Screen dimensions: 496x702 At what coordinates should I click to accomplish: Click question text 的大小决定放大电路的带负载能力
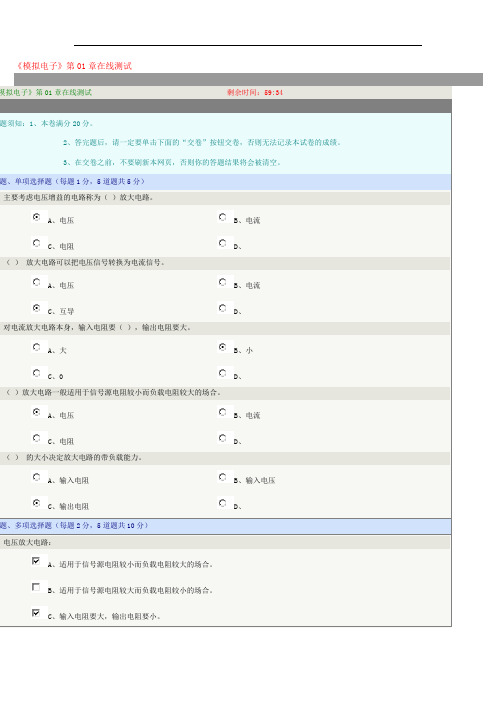tap(74, 457)
